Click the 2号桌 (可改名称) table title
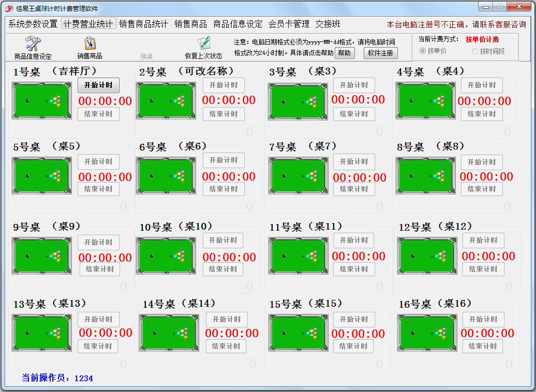The width and height of the screenshot is (536, 392). (187, 71)
